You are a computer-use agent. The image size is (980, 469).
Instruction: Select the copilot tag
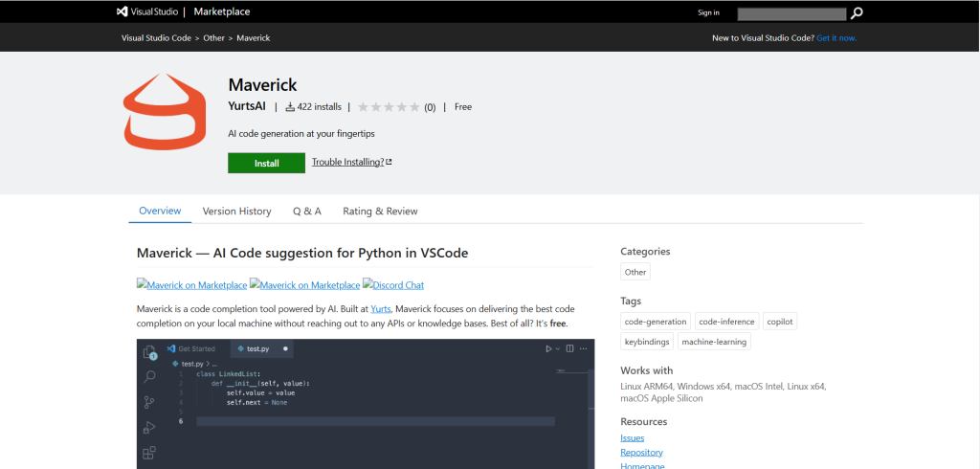[781, 322]
